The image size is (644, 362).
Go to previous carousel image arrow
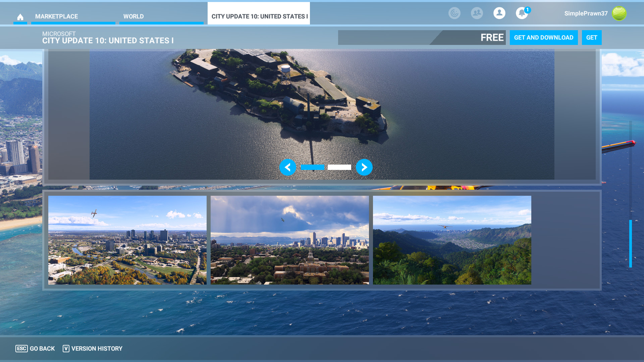[288, 167]
